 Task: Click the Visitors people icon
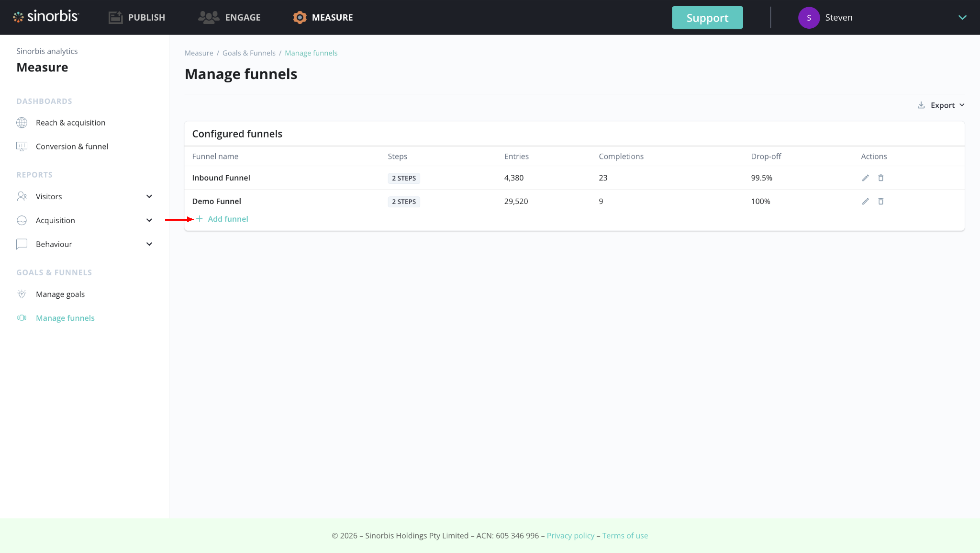22,196
